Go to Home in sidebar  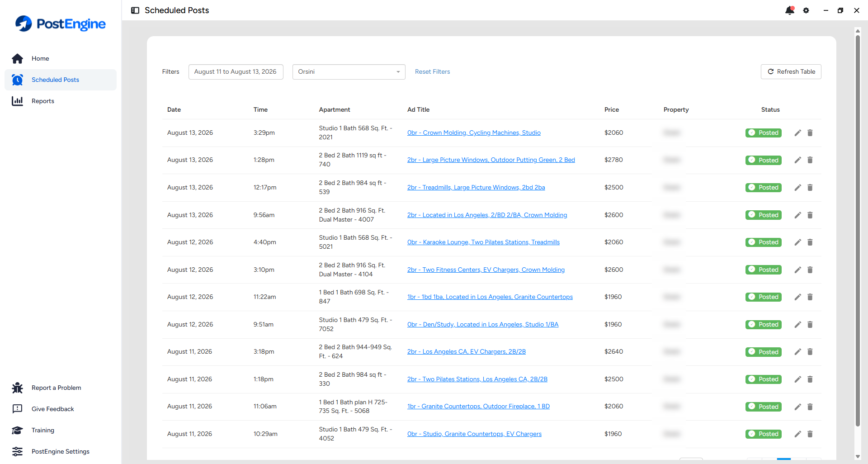(x=61, y=59)
